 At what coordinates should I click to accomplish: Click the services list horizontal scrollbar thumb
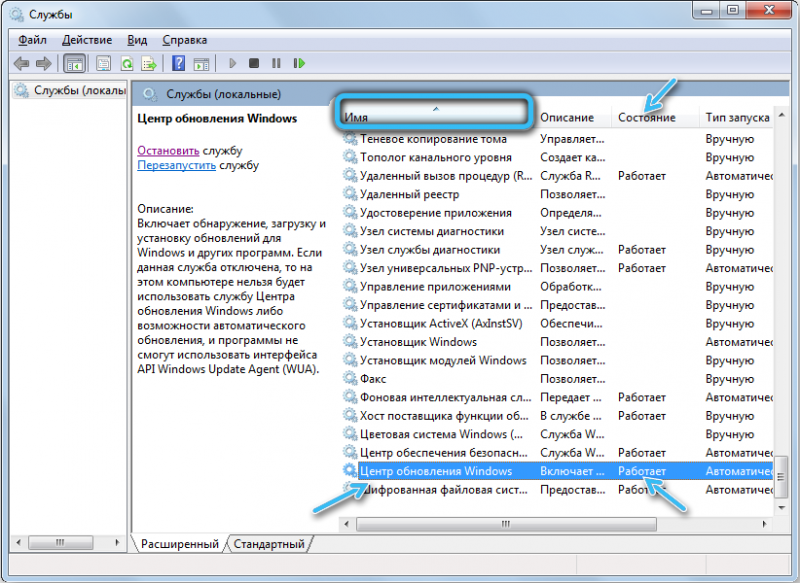point(506,524)
